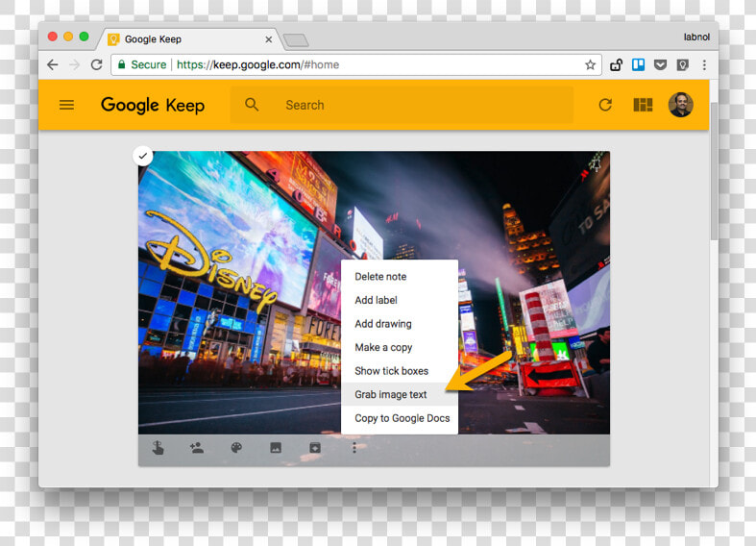
Task: Open the Trello extension icon
Action: point(639,64)
